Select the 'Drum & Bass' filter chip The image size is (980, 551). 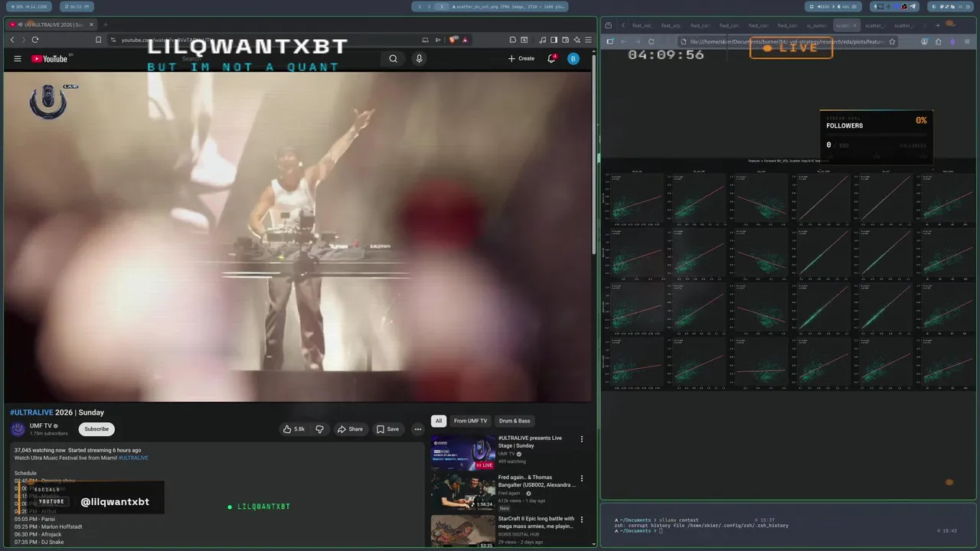click(x=514, y=421)
